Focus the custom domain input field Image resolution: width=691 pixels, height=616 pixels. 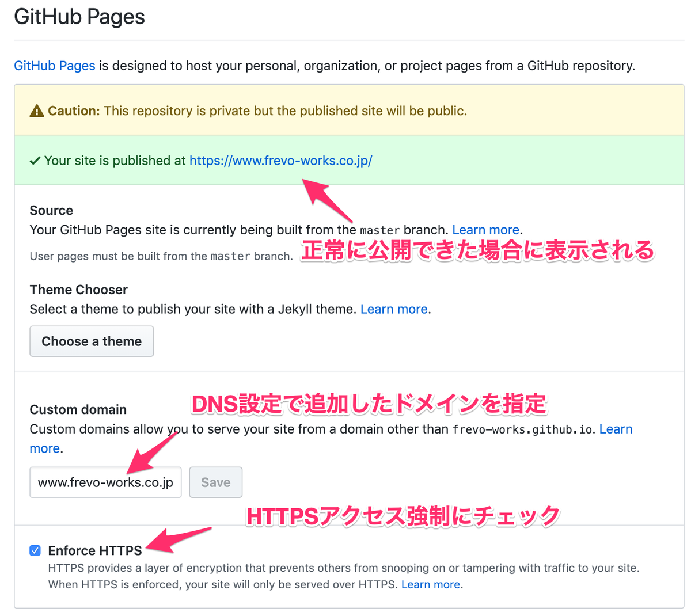point(105,482)
